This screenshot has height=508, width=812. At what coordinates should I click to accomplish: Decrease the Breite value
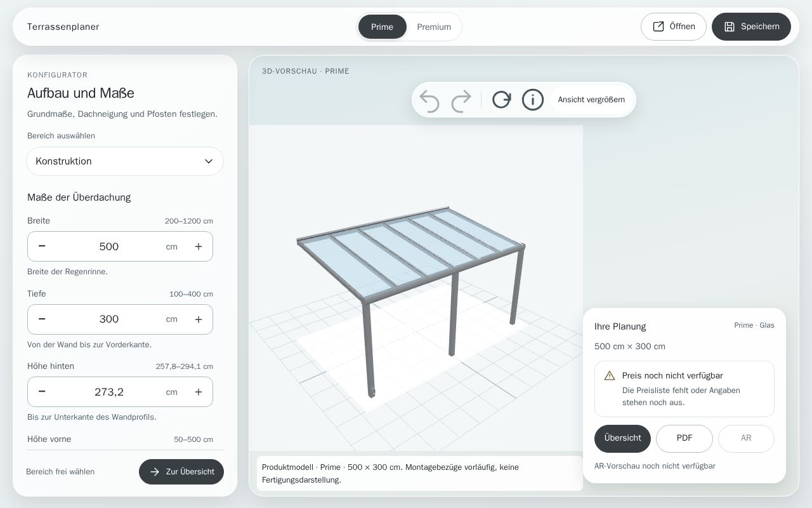coord(42,246)
